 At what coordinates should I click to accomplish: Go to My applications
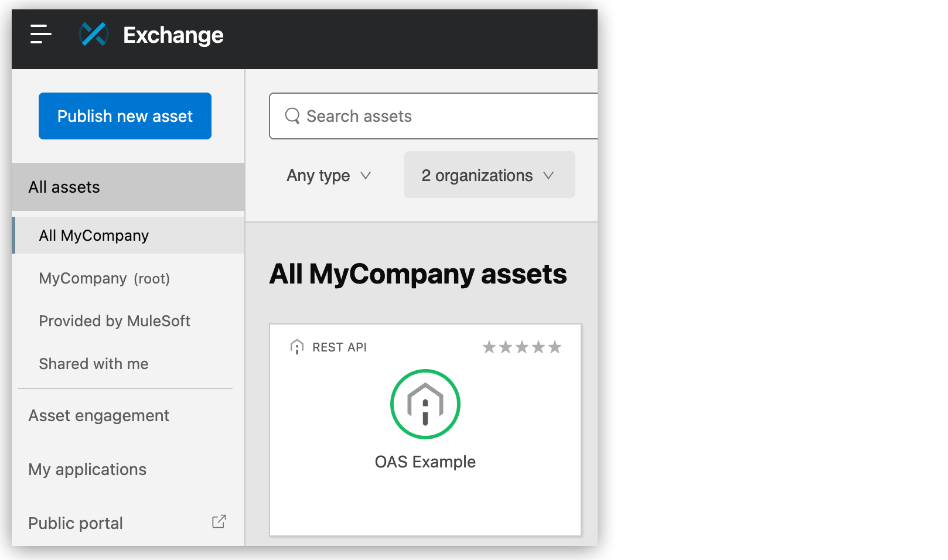click(x=87, y=469)
